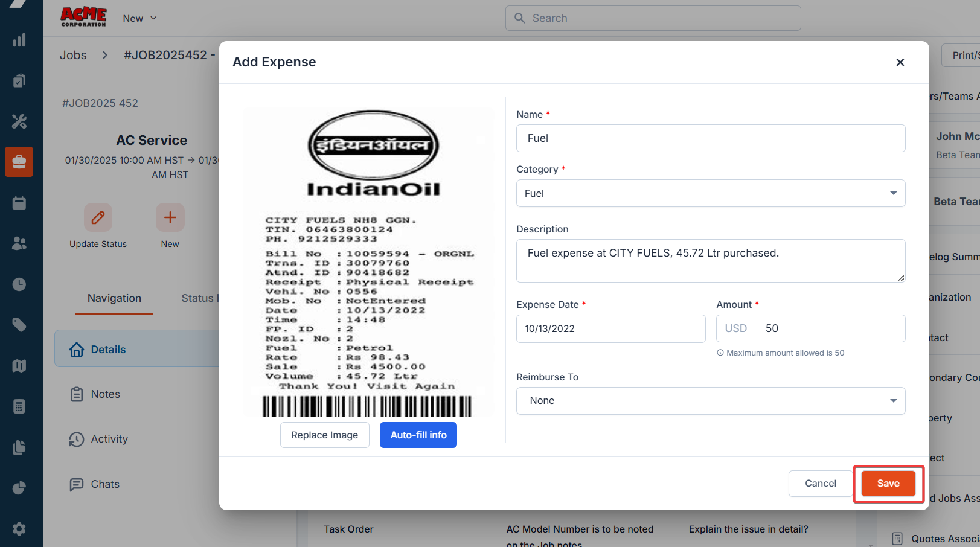Expand the New dropdown in header
Screen dimensions: 980x547
coord(139,18)
